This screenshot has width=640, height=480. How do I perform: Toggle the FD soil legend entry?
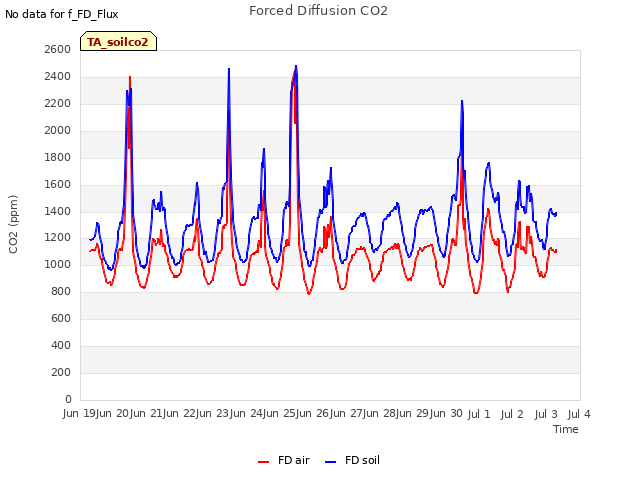point(353,460)
